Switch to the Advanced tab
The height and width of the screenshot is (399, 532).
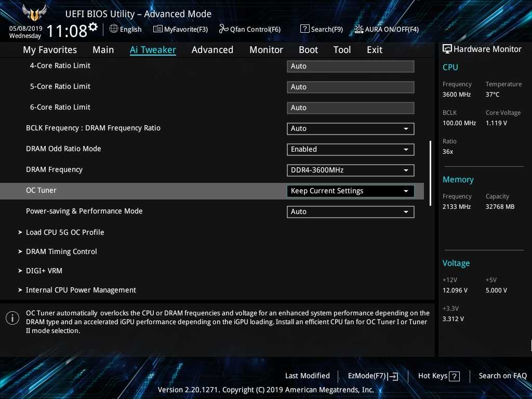[212, 50]
